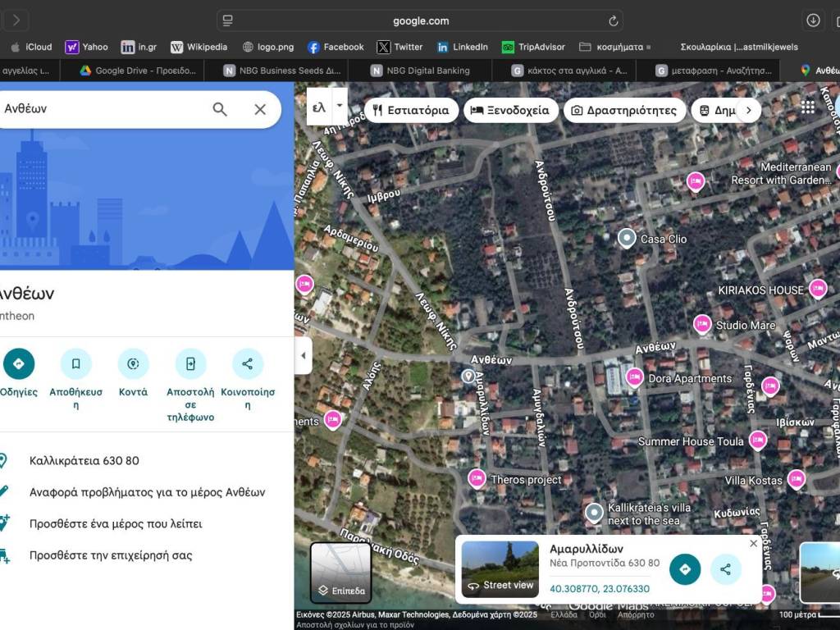The height and width of the screenshot is (630, 840).
Task: Open the Street view thumbnail
Action: [x=500, y=568]
